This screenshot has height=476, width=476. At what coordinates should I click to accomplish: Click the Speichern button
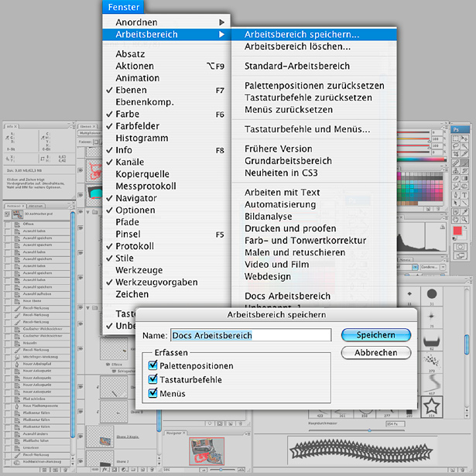tap(376, 335)
